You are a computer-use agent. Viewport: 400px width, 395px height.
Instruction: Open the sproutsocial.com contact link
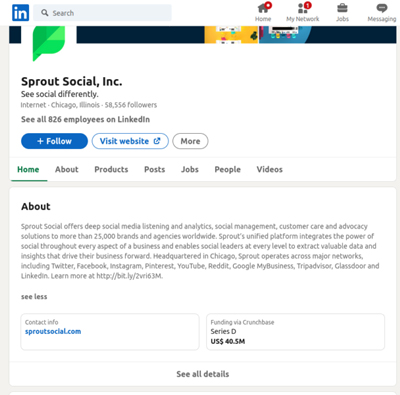pyautogui.click(x=53, y=331)
